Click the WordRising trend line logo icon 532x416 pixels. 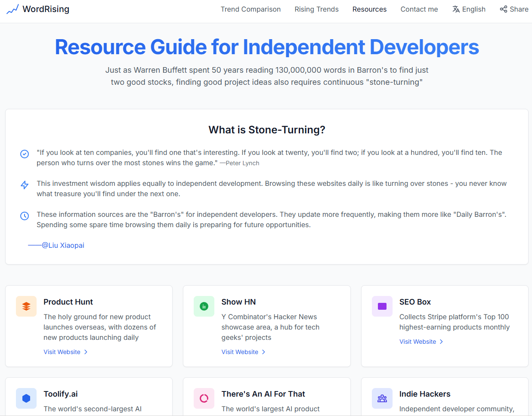[x=12, y=9]
